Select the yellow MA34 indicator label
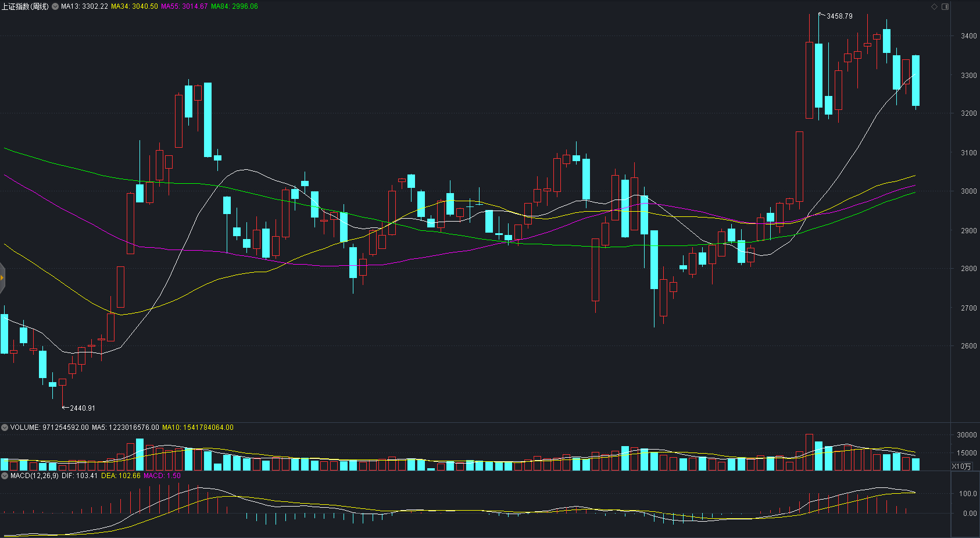 (x=134, y=6)
